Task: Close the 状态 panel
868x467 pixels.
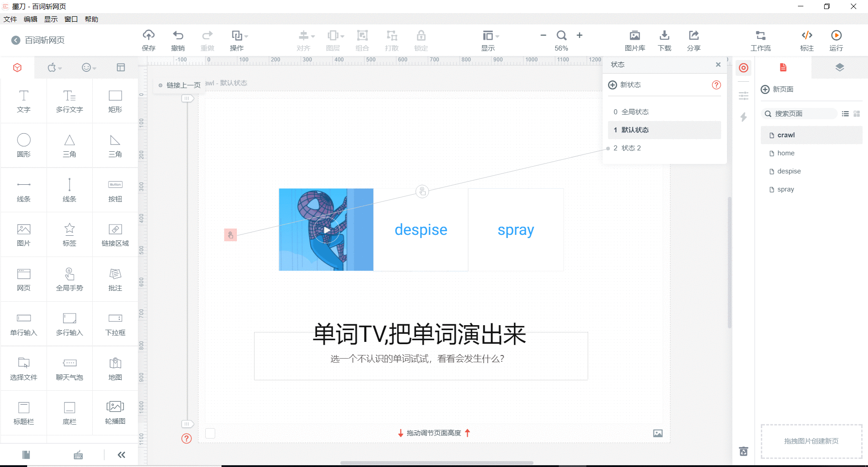Action: pos(718,65)
